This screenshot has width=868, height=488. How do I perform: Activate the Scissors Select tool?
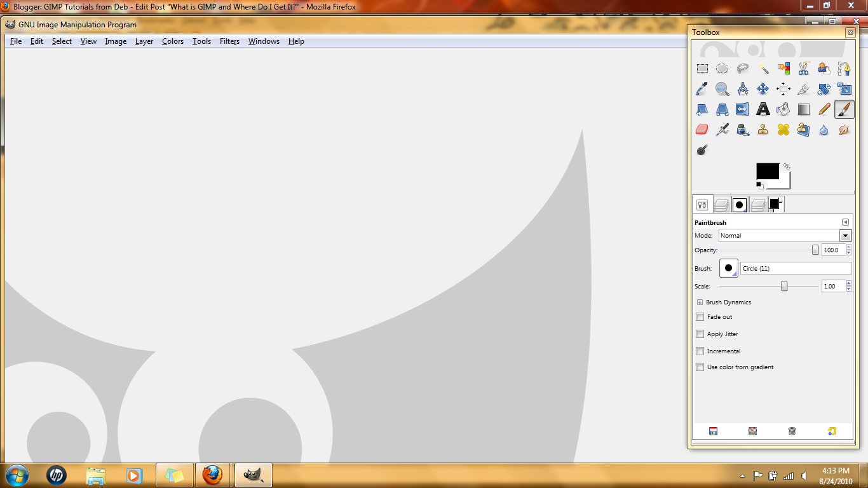(803, 68)
